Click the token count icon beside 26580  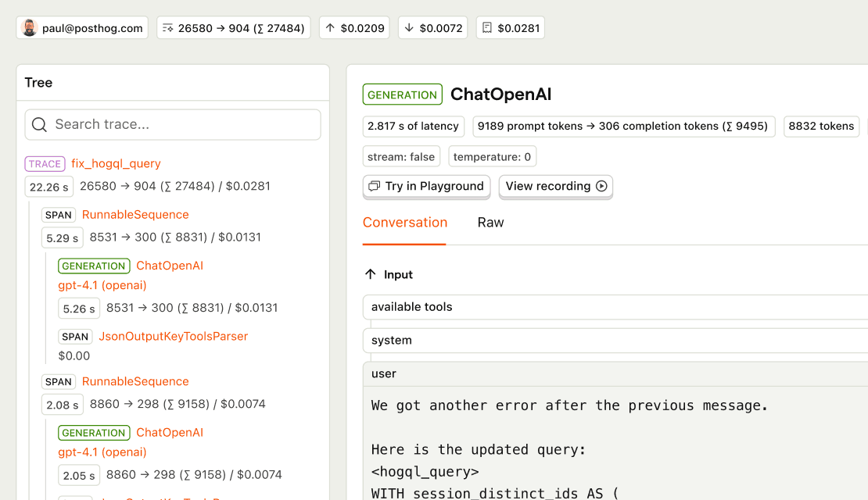[x=167, y=27]
